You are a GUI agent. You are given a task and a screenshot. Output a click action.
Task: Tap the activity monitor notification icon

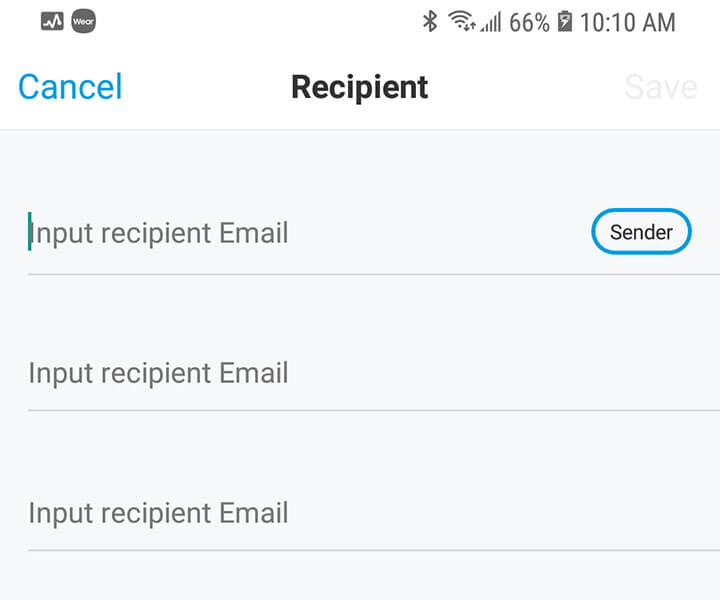pos(52,21)
